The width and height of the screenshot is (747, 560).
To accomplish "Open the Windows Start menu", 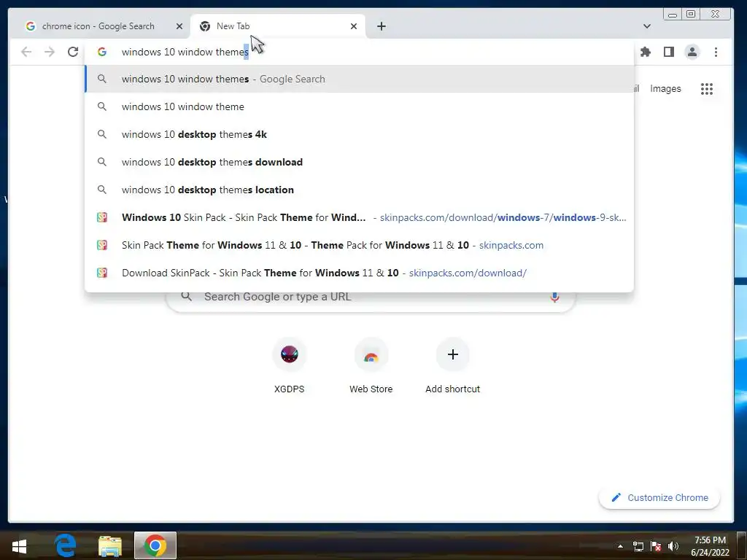I will pos(19,545).
